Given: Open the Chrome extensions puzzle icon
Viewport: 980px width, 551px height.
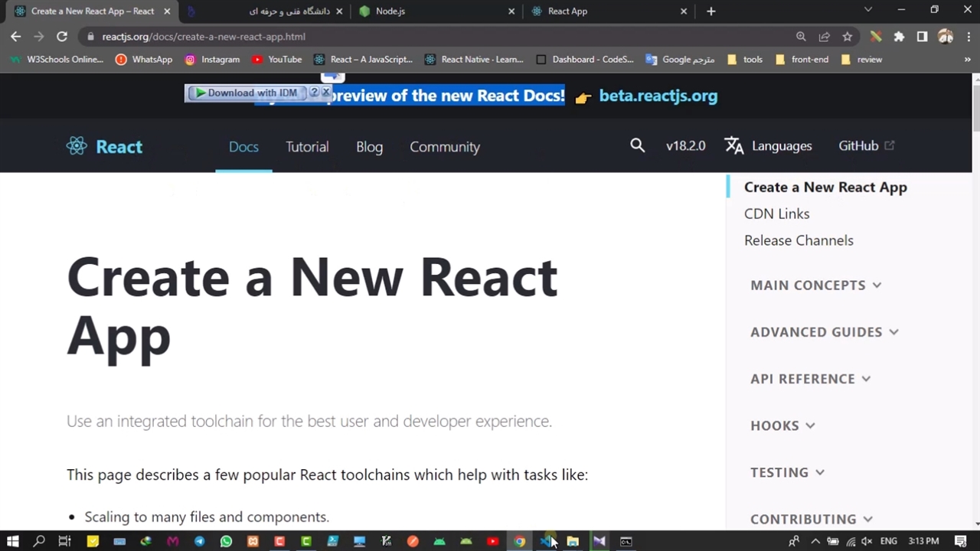Looking at the screenshot, I should pyautogui.click(x=899, y=37).
